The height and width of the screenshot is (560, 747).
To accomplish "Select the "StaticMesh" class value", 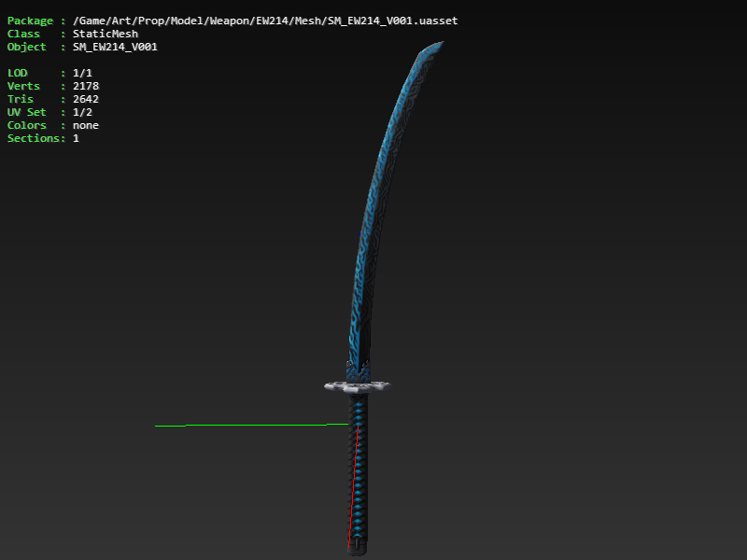I will pos(106,34).
